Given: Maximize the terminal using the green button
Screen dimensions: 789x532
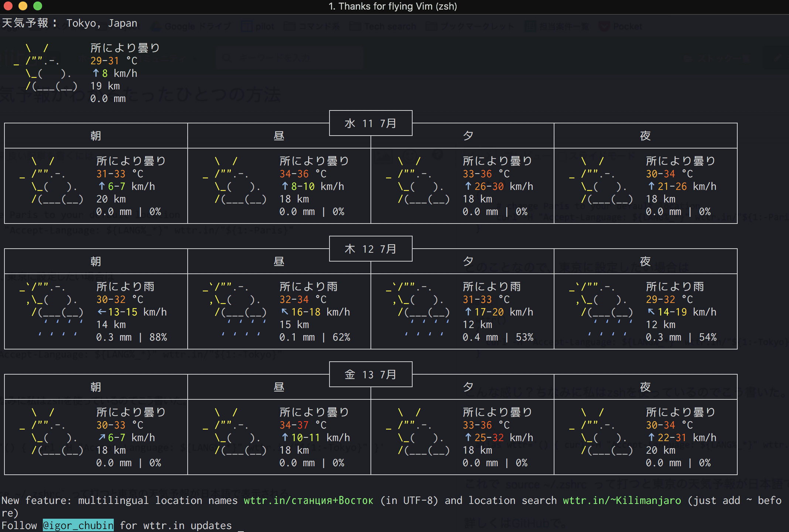Looking at the screenshot, I should click(x=38, y=6).
